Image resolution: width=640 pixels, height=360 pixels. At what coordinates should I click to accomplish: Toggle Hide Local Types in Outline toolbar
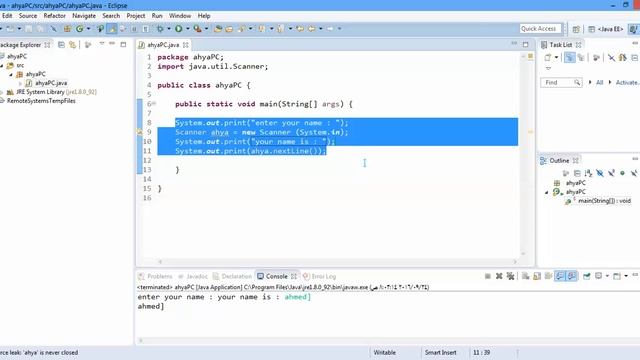[x=634, y=173]
